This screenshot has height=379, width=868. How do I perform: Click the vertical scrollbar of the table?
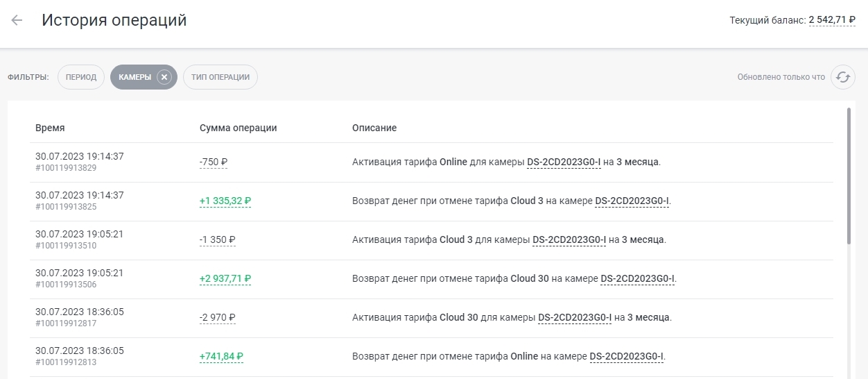[x=849, y=174]
